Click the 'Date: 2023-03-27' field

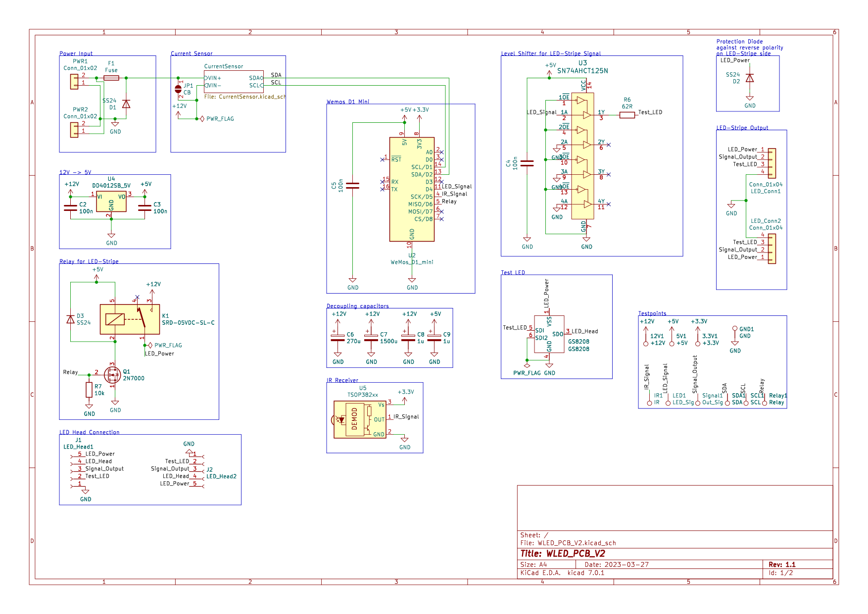[617, 564]
